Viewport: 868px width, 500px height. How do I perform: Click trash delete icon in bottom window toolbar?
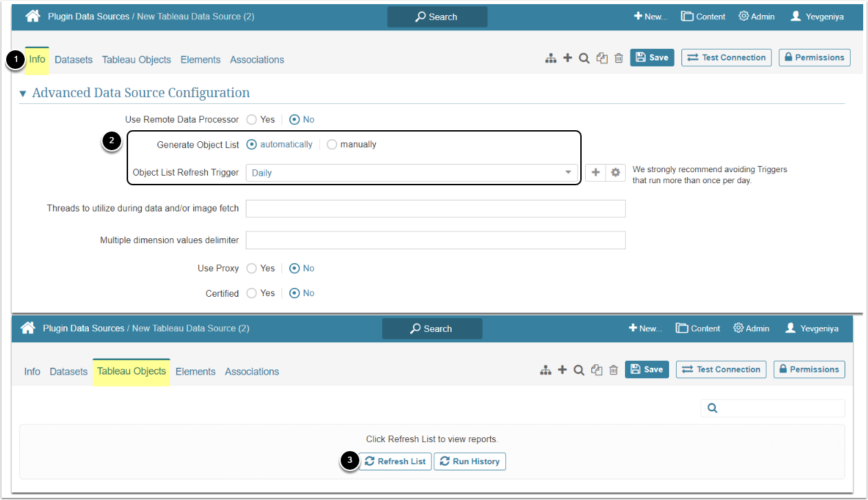[613, 371]
